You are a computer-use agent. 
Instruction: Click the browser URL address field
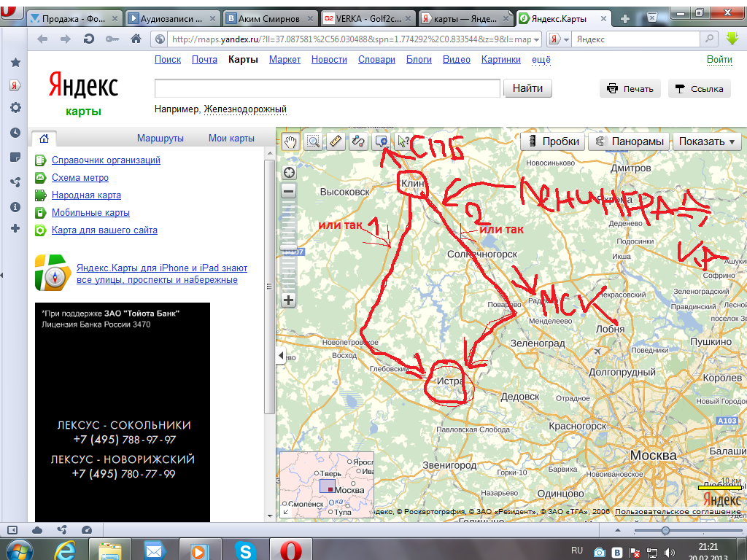(x=351, y=39)
